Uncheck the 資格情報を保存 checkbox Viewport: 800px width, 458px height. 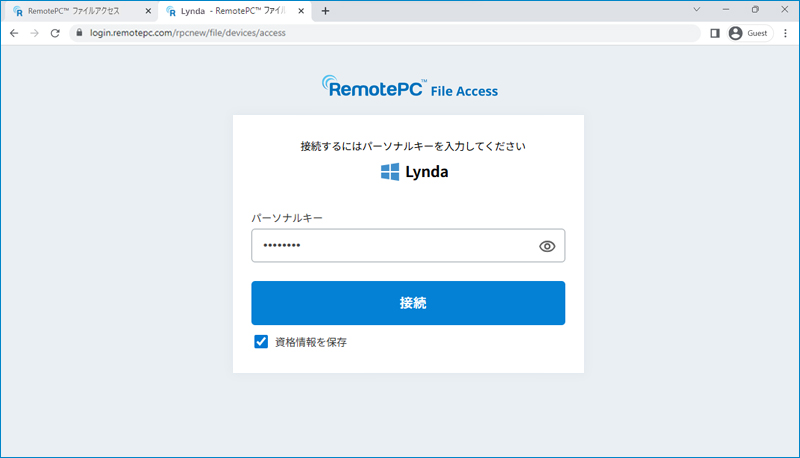click(x=261, y=342)
